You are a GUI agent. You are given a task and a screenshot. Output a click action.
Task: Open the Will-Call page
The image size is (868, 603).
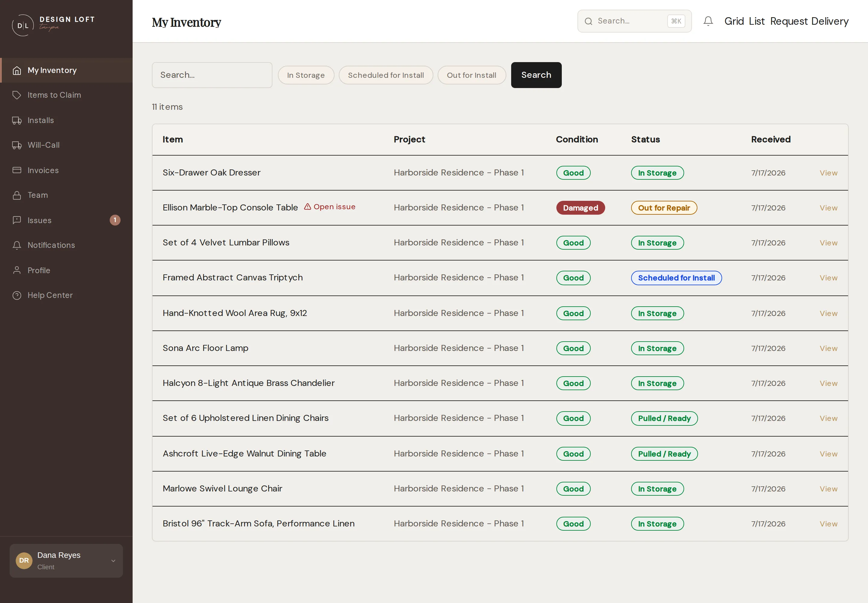tap(67, 145)
